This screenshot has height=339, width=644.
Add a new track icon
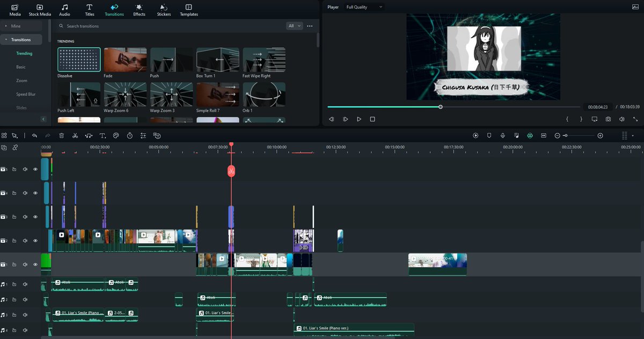coord(4,147)
